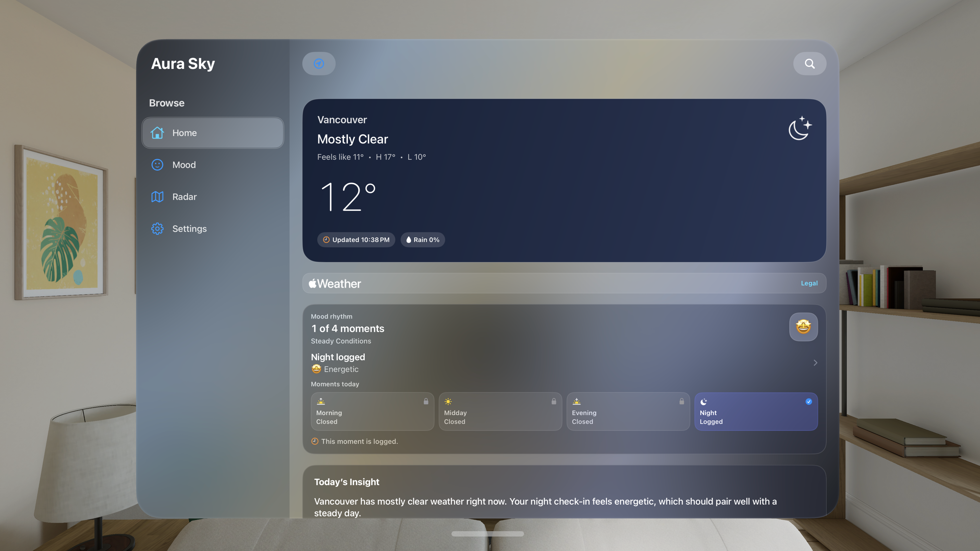This screenshot has width=980, height=551.
Task: Switch to the Mood section
Action: pyautogui.click(x=213, y=165)
